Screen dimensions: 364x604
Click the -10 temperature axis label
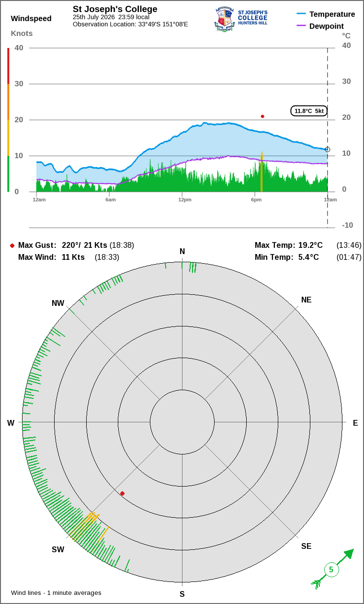(347, 225)
